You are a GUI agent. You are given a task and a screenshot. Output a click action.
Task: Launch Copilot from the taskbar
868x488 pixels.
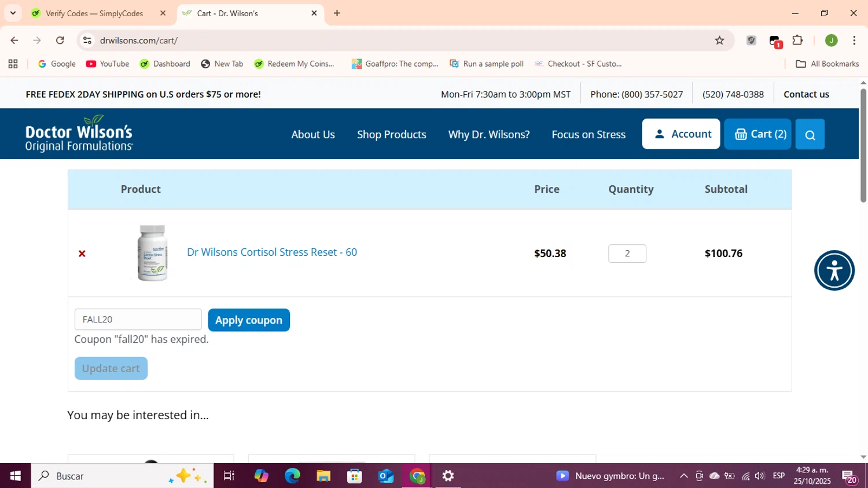click(261, 476)
